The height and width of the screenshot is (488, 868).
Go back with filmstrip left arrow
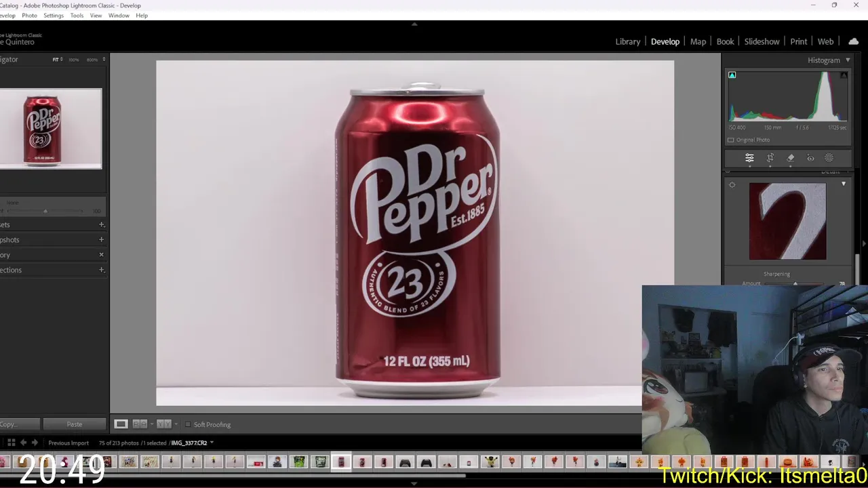23,443
